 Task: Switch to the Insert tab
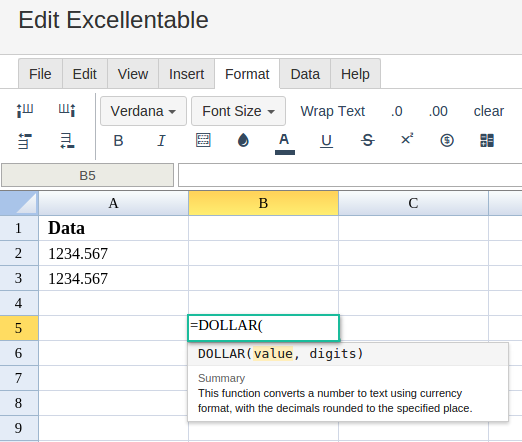click(186, 74)
